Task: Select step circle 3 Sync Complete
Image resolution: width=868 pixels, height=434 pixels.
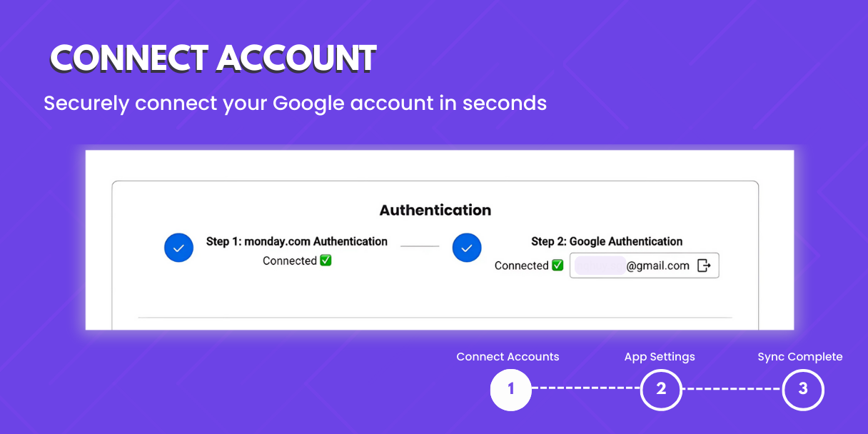Action: (803, 389)
